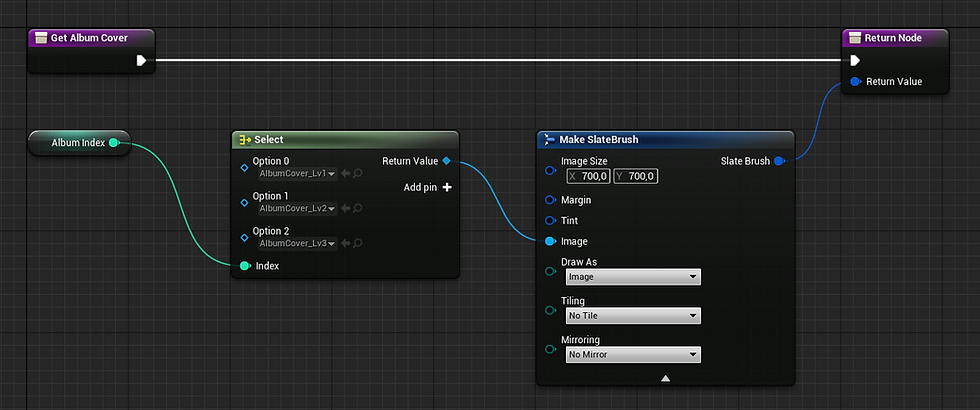Click the Get Album Cover exec output pin
Viewport: 980px width, 410px height.
tap(141, 60)
